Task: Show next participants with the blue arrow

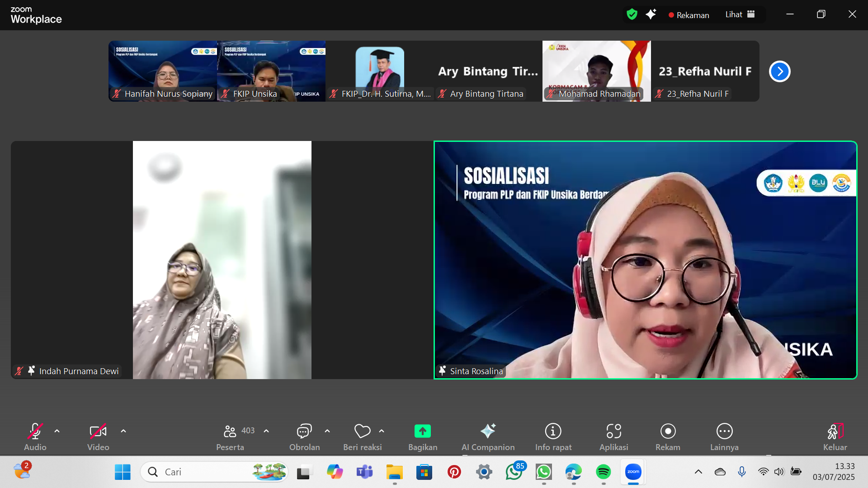Action: tap(779, 71)
